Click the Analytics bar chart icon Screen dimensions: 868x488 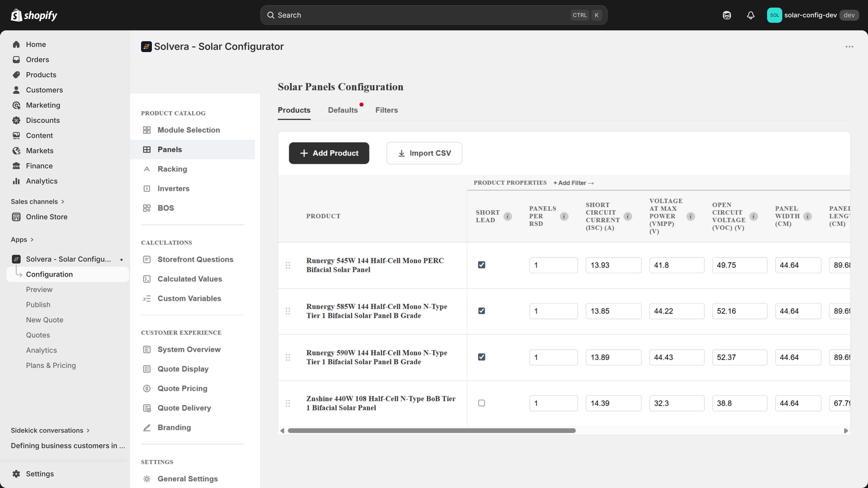[16, 181]
